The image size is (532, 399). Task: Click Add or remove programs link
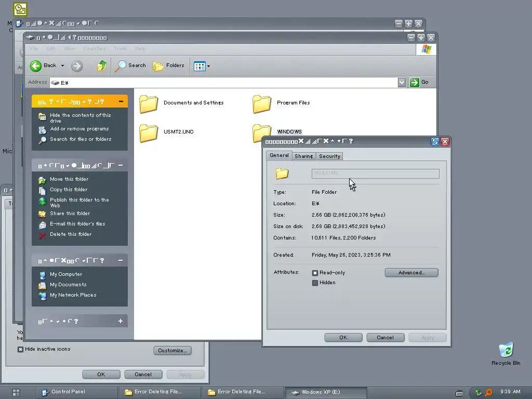click(79, 129)
